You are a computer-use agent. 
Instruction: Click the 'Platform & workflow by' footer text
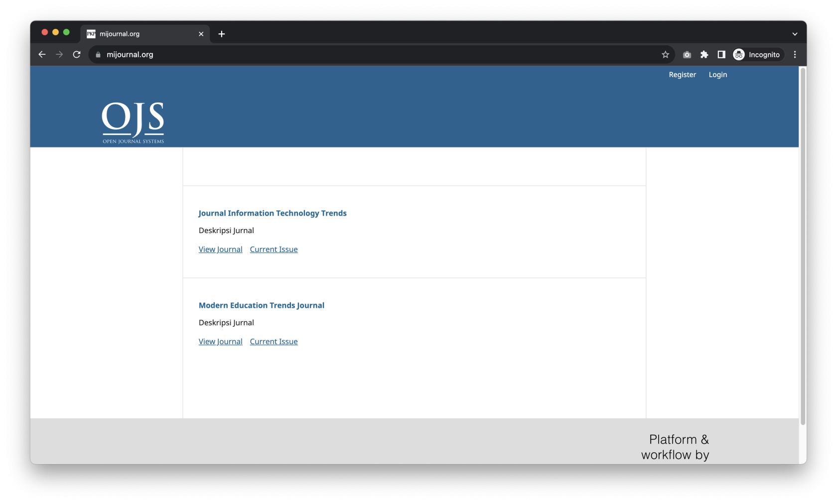click(x=675, y=447)
